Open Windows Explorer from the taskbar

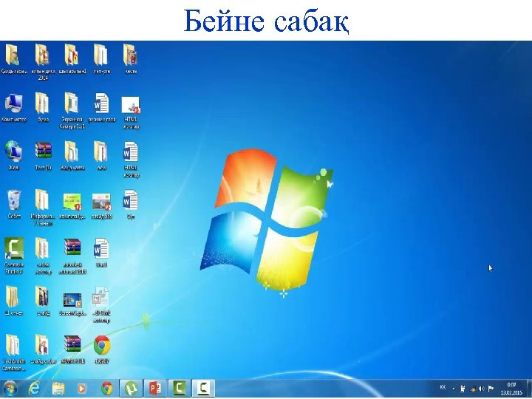pos(58,389)
